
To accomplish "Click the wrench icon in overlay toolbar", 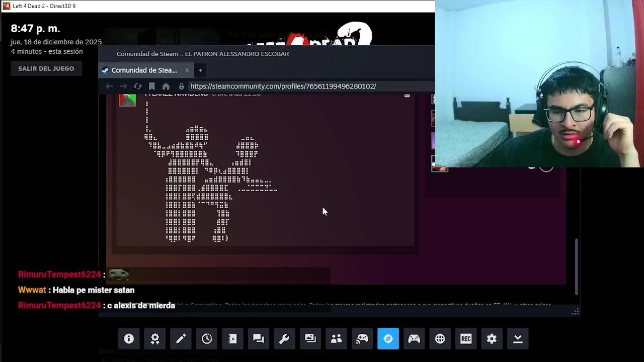I will [x=284, y=339].
